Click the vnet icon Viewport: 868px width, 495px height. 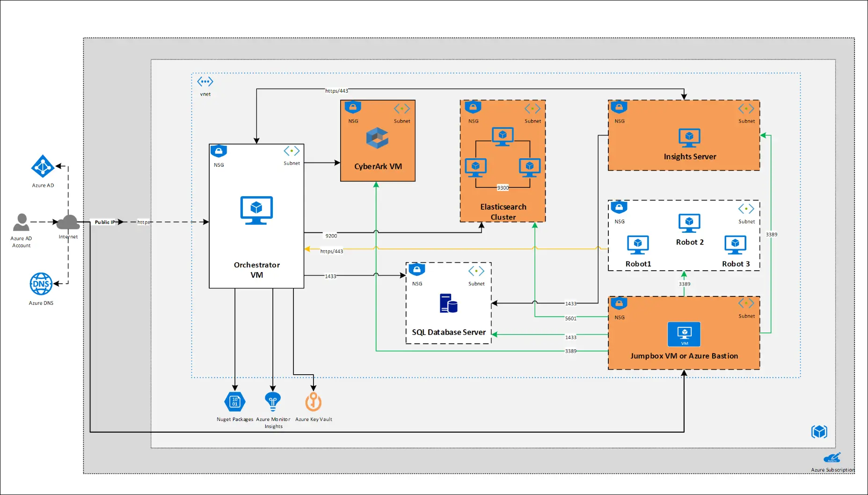coord(205,82)
